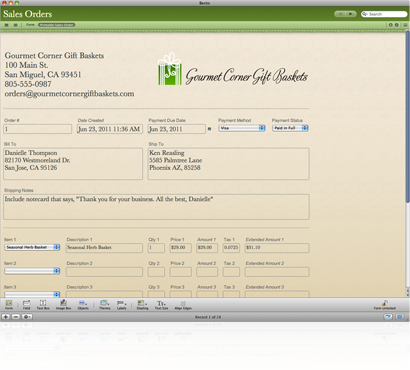Change Text Size
Image resolution: width=410 pixels, height=370 pixels.
(x=161, y=304)
